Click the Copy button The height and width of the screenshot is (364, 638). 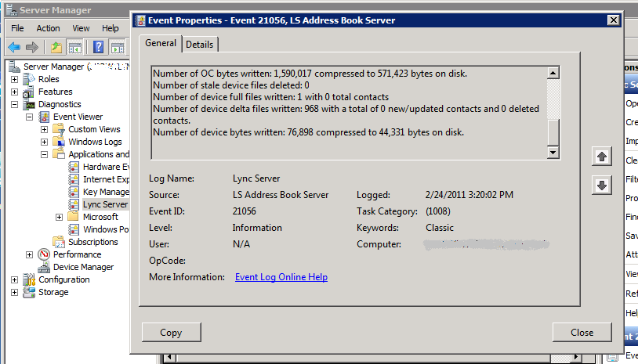click(172, 333)
